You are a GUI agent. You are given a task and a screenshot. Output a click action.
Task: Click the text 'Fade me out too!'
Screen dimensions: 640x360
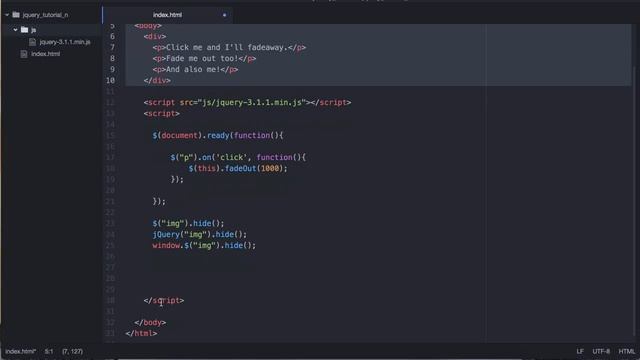tap(202, 58)
